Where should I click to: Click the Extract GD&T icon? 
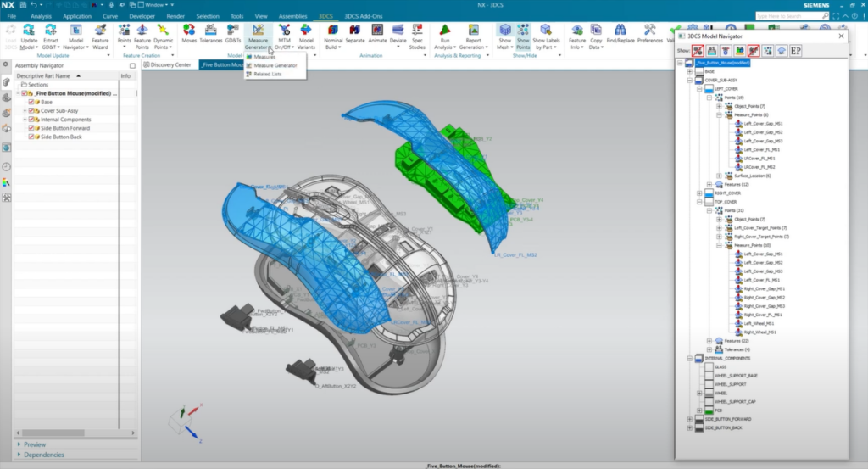coord(50,30)
